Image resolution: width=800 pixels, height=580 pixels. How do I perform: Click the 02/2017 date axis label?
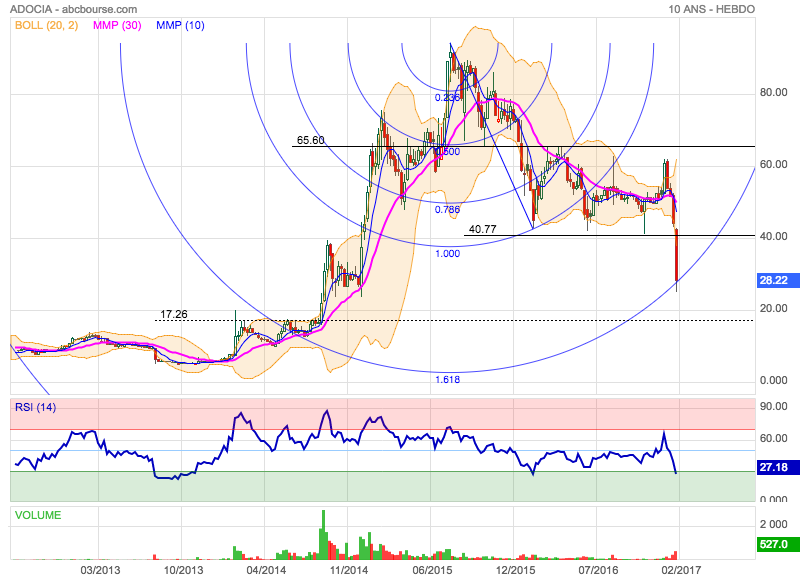681,570
